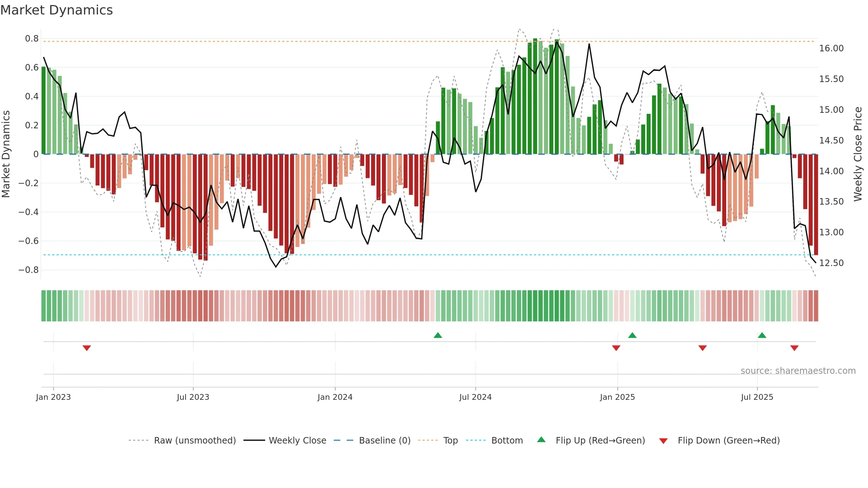868x488 pixels.
Task: Click the 16.00 price axis label
Action: (831, 48)
